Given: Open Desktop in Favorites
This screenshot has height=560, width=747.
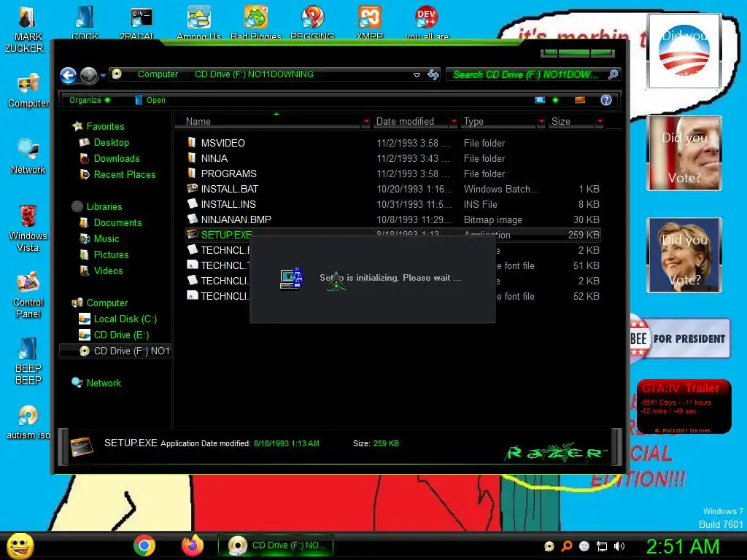Looking at the screenshot, I should pyautogui.click(x=111, y=142).
